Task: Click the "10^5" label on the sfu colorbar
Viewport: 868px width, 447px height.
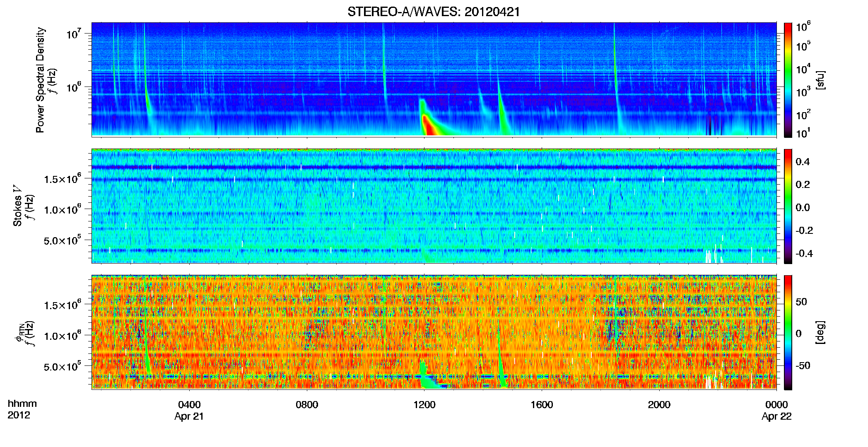Action: (803, 46)
